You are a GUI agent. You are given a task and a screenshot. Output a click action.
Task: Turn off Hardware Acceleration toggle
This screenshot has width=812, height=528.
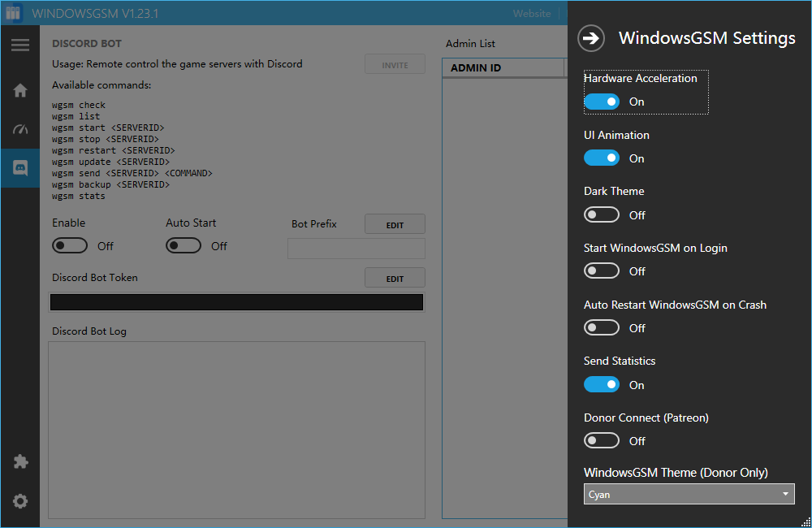[x=602, y=102]
